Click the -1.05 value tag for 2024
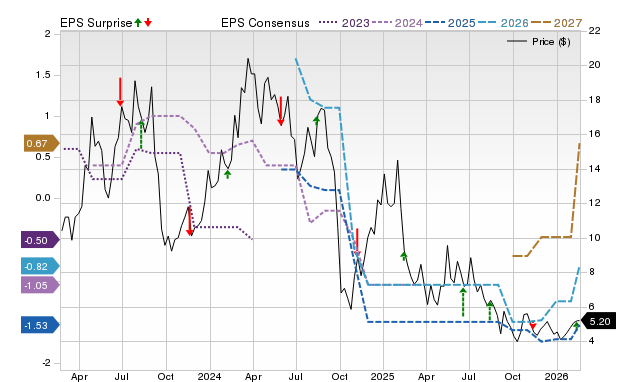Viewport: 640px width, 382px height. click(40, 285)
